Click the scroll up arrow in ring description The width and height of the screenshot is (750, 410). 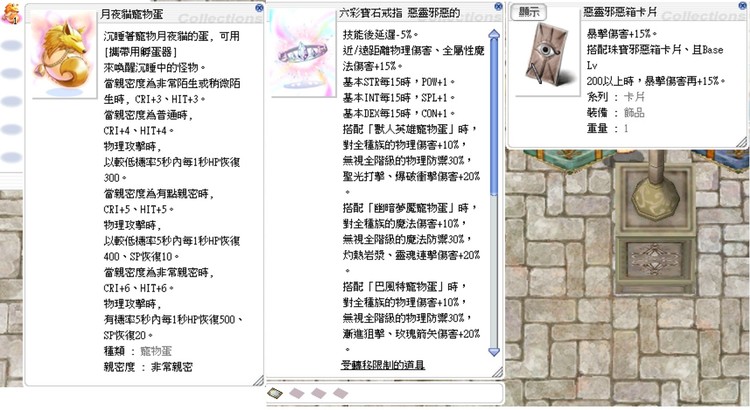click(x=494, y=34)
